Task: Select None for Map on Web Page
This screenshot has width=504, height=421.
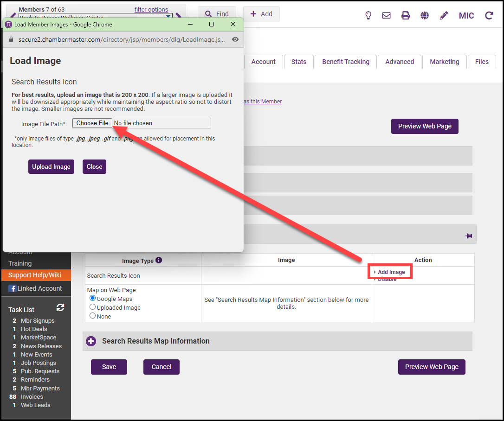Action: 93,316
